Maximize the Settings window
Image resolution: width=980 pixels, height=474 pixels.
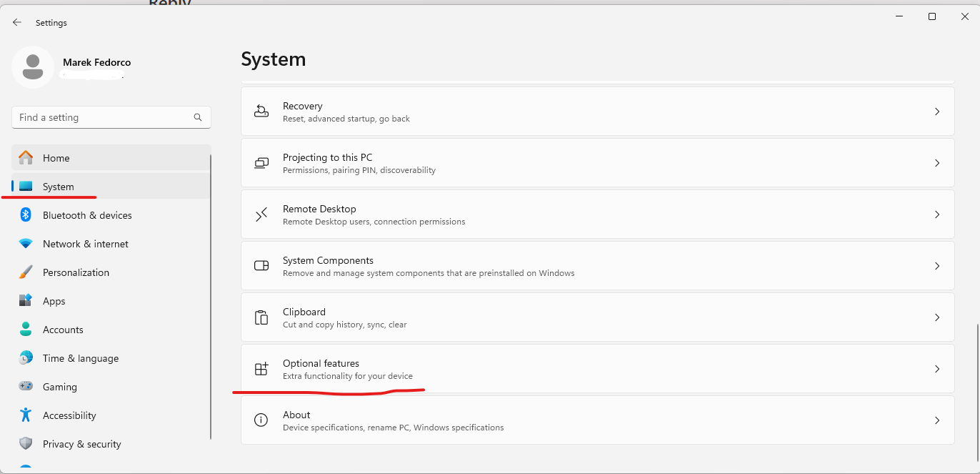(932, 16)
